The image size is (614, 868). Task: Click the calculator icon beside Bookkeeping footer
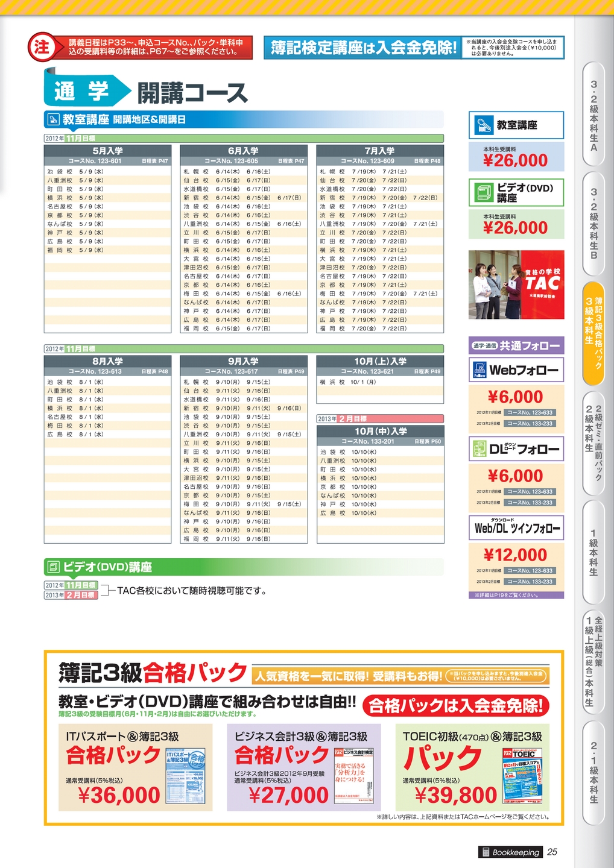485,852
